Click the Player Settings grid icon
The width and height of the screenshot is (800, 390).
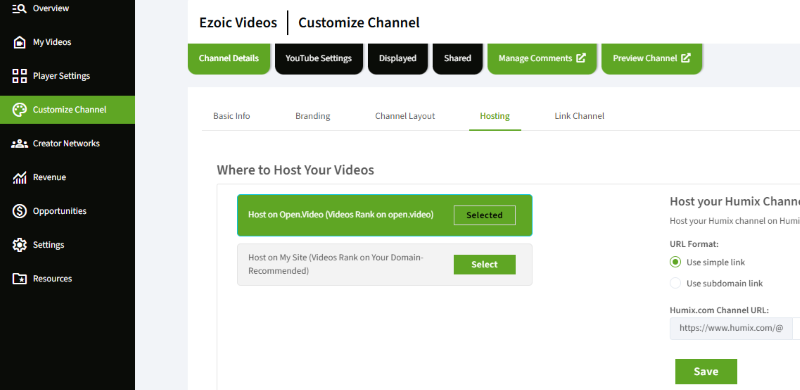[x=19, y=76]
